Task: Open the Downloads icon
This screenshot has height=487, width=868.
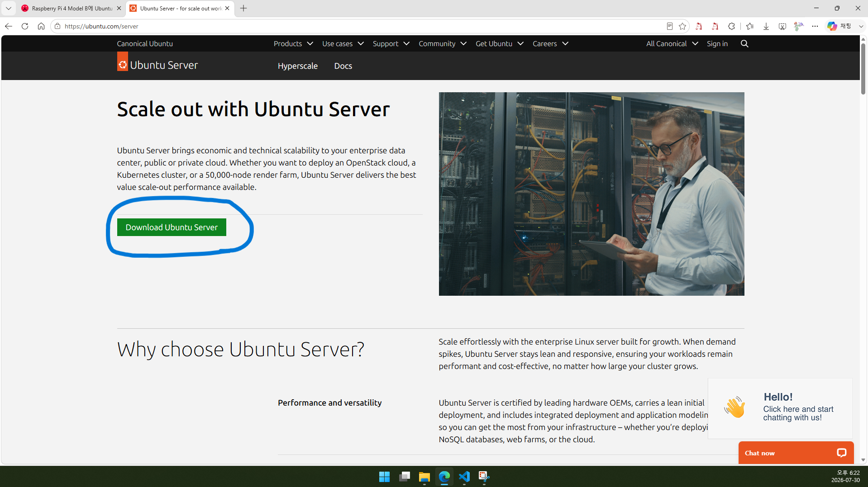Action: pos(766,26)
